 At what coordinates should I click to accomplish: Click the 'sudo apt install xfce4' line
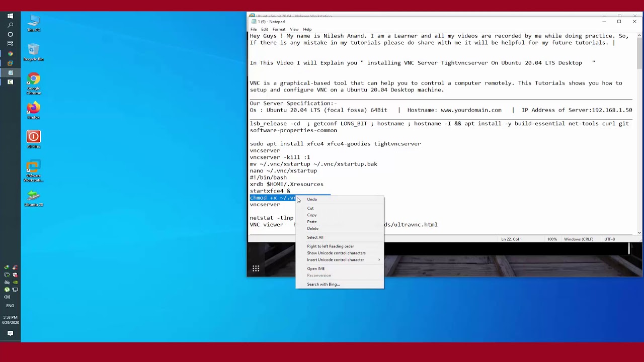pyautogui.click(x=335, y=144)
